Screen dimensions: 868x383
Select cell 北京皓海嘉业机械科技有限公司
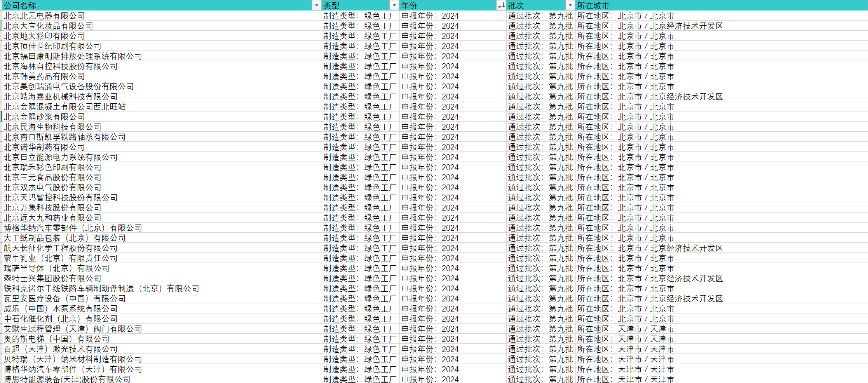(x=162, y=97)
